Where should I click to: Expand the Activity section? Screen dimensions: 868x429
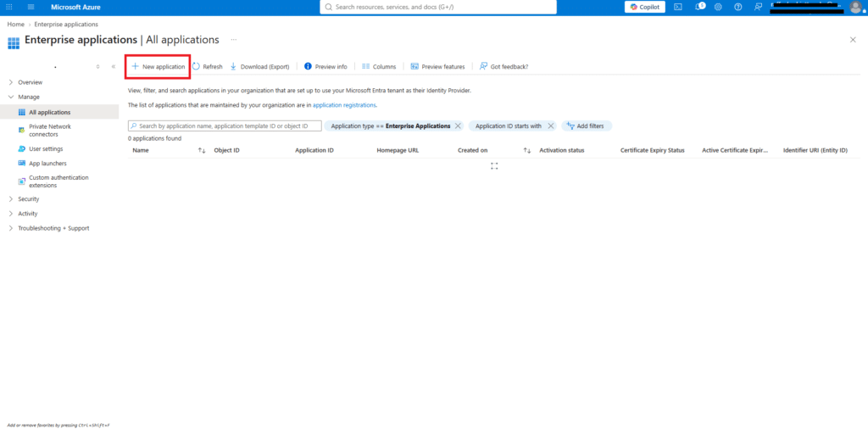point(11,213)
